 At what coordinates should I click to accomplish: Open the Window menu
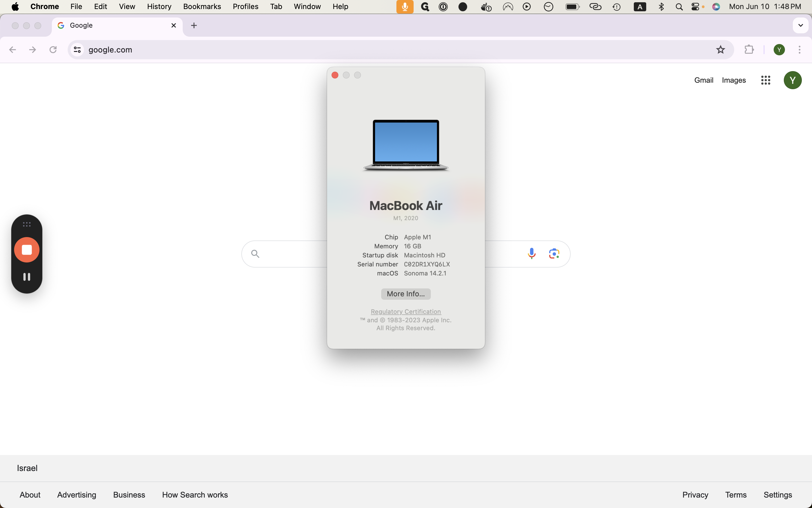click(307, 7)
